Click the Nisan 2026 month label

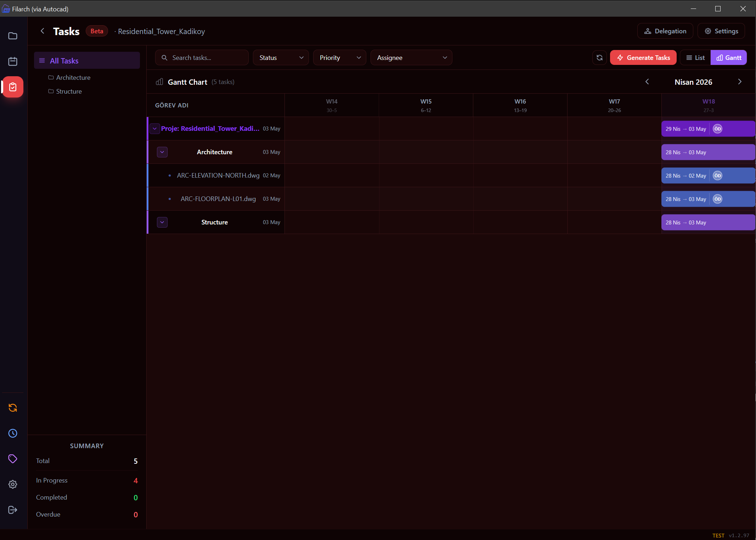pyautogui.click(x=693, y=82)
